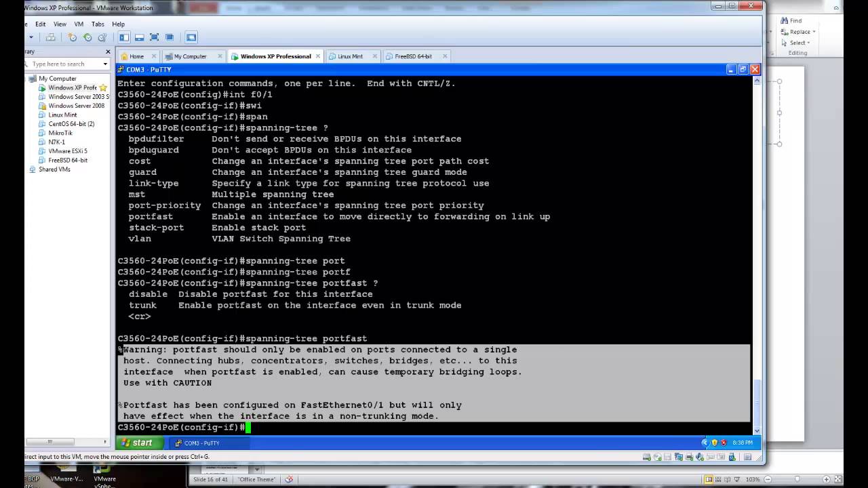
Task: Open the power options dropdown arrow in toolbar
Action: [31, 37]
